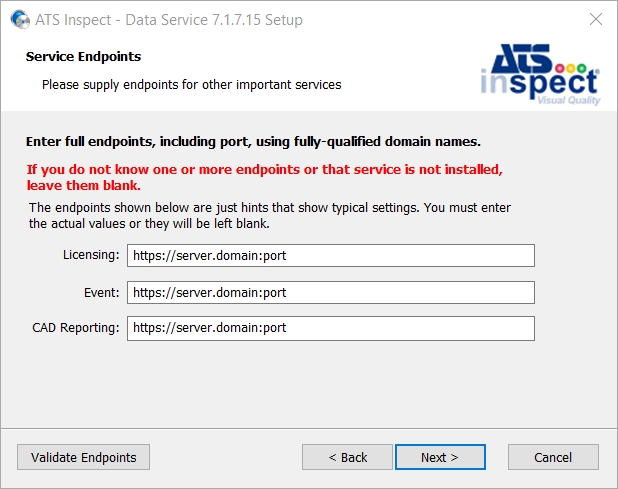Viewport: 618px width, 489px height.
Task: Click the hints explanation paragraph
Action: click(x=270, y=216)
